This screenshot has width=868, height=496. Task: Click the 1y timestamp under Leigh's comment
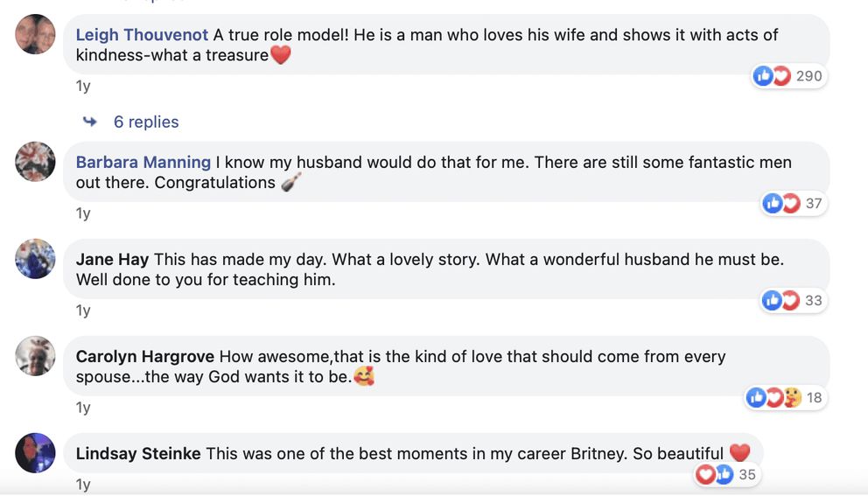point(83,86)
